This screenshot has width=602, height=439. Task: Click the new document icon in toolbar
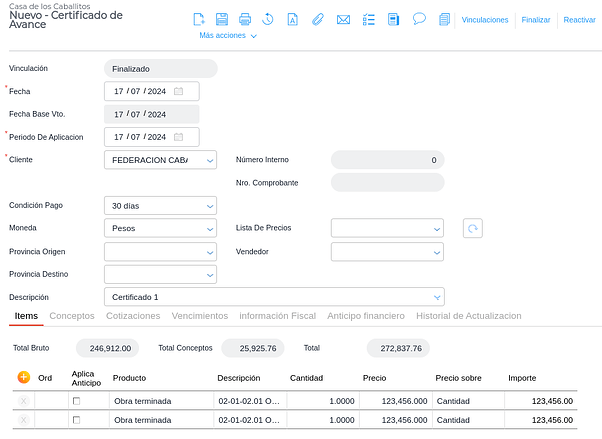(x=198, y=19)
